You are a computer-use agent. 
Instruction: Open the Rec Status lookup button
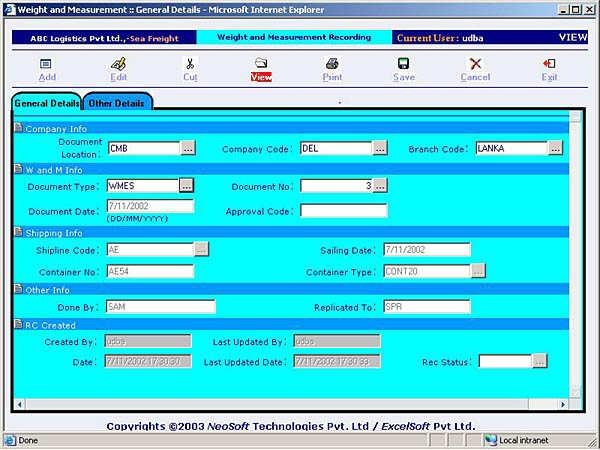pos(540,361)
